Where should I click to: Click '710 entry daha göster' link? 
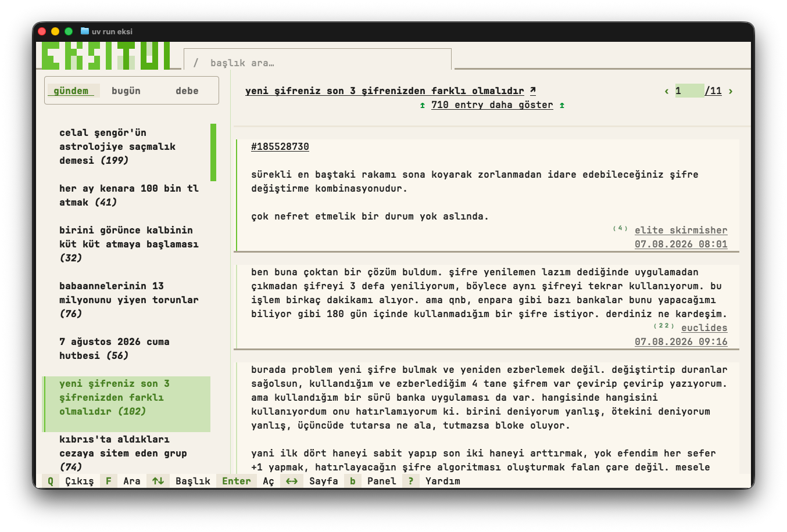tap(492, 105)
